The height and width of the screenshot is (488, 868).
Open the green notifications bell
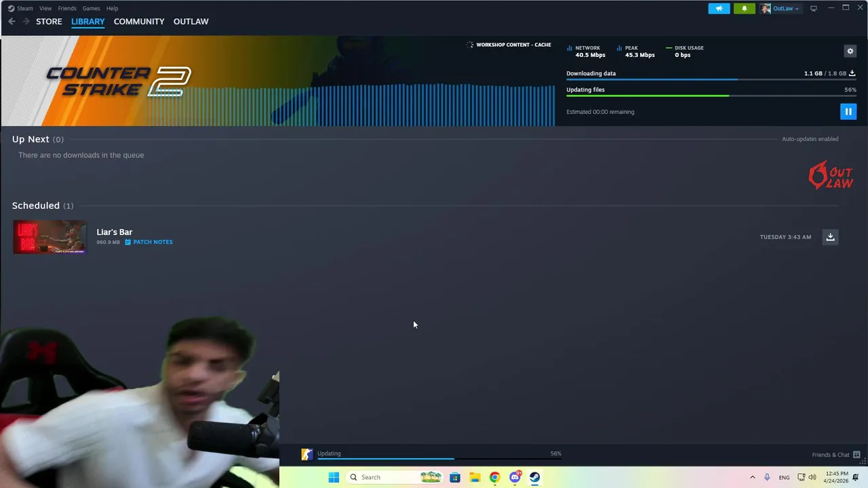click(x=744, y=8)
